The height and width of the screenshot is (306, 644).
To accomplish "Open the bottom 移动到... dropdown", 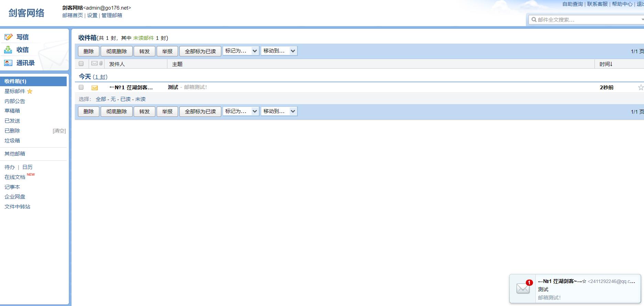I will (279, 111).
